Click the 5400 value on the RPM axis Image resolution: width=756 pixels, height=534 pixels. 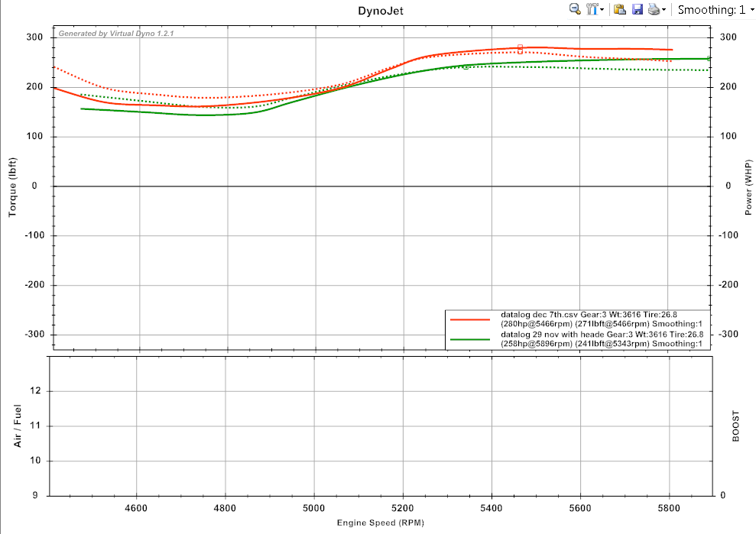tap(492, 508)
